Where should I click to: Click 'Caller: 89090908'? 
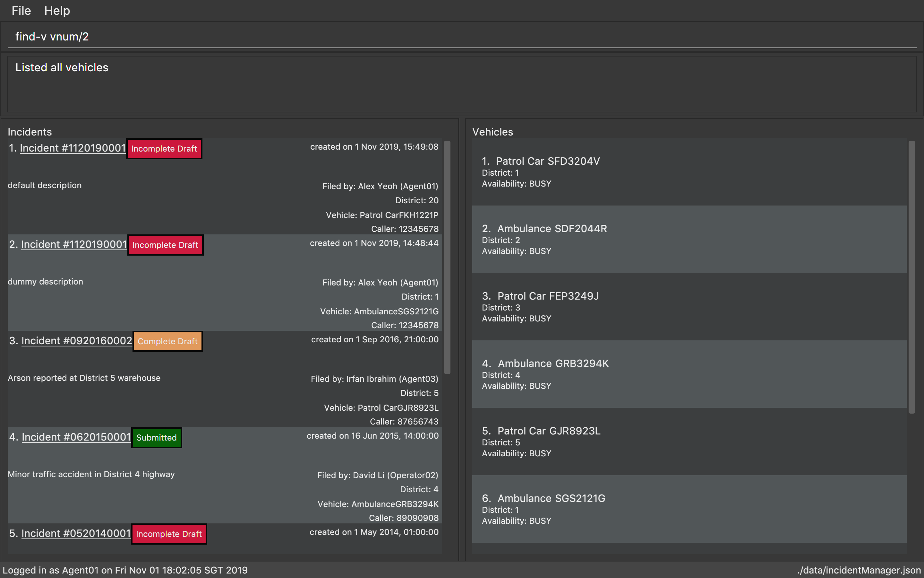[x=404, y=518]
